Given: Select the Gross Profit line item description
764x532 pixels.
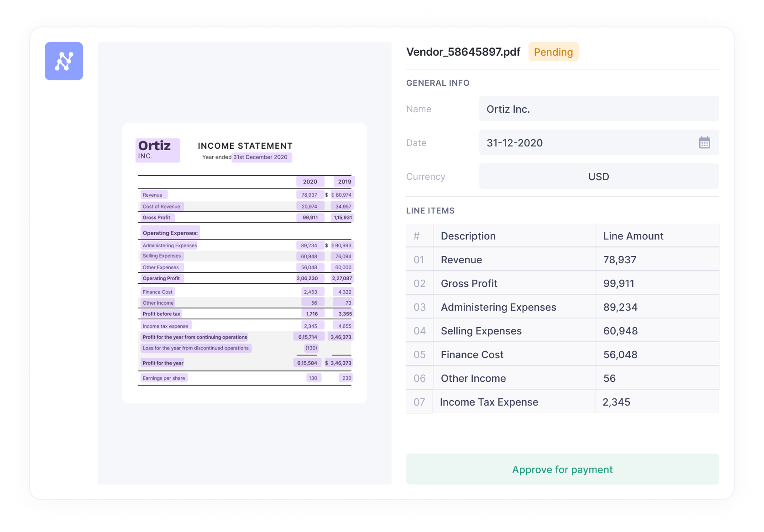Looking at the screenshot, I should 469,283.
